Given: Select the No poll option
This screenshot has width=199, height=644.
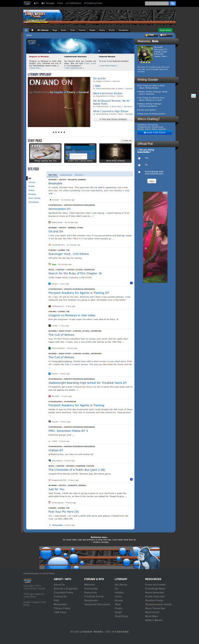Looking at the screenshot, I should pyautogui.click(x=139, y=165).
